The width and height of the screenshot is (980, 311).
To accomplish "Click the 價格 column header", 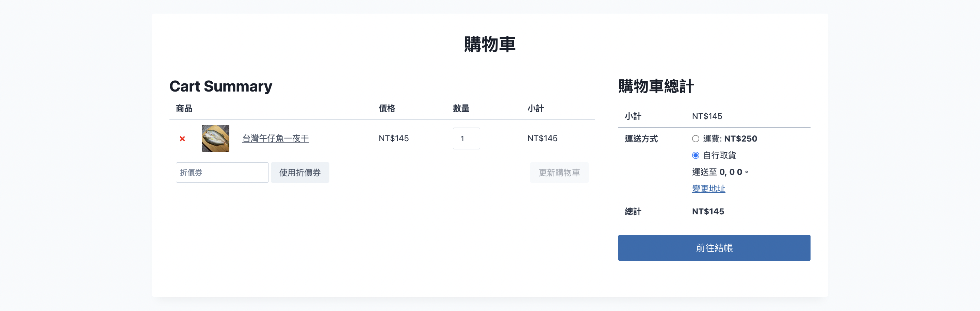I will [387, 109].
